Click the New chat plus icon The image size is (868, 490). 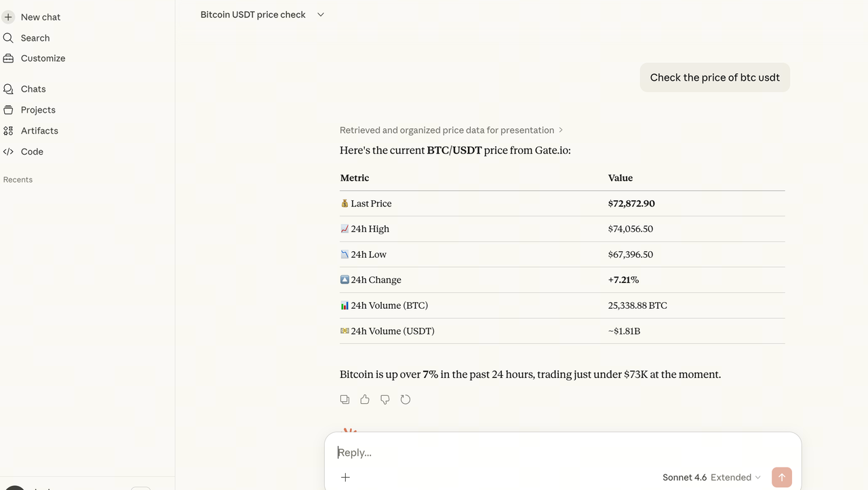[8, 17]
